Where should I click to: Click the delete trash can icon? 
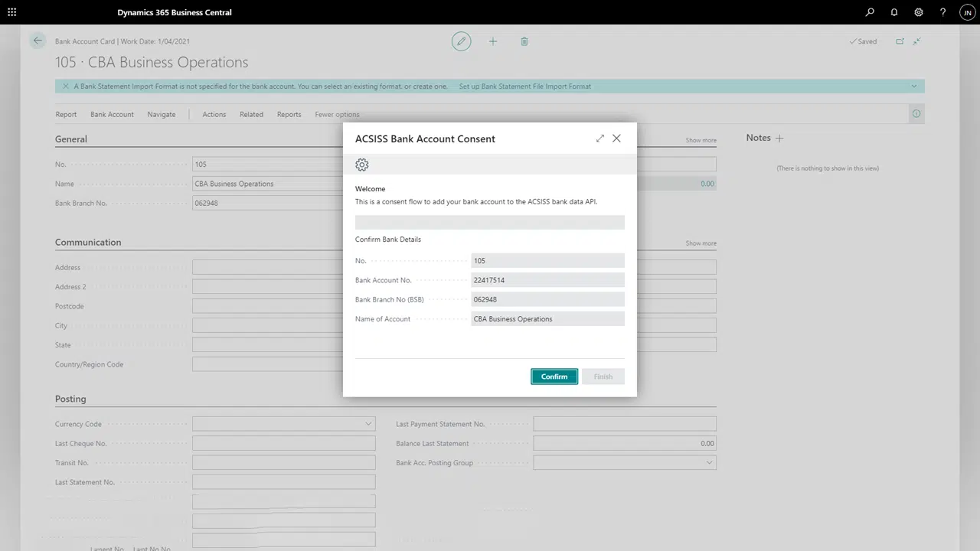click(x=524, y=41)
